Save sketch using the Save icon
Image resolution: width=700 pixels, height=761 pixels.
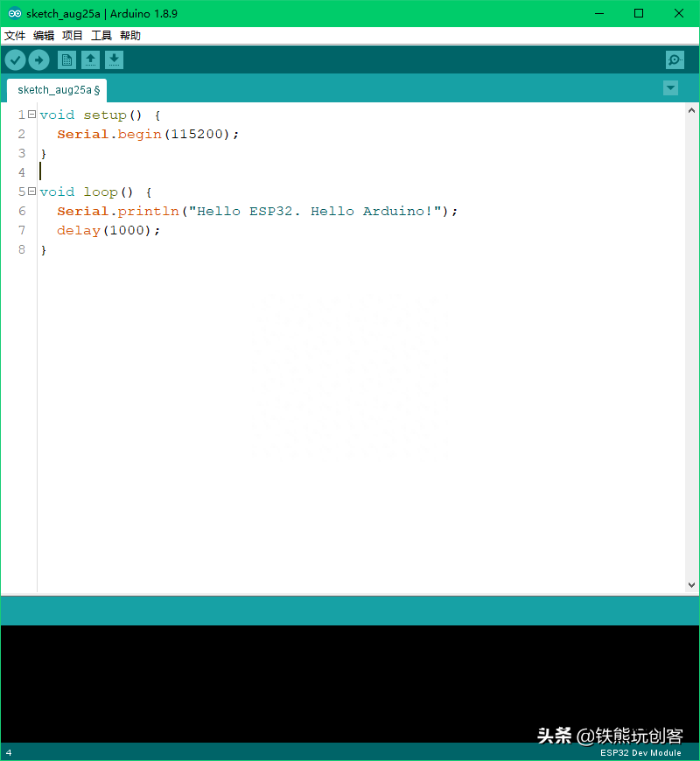[114, 59]
